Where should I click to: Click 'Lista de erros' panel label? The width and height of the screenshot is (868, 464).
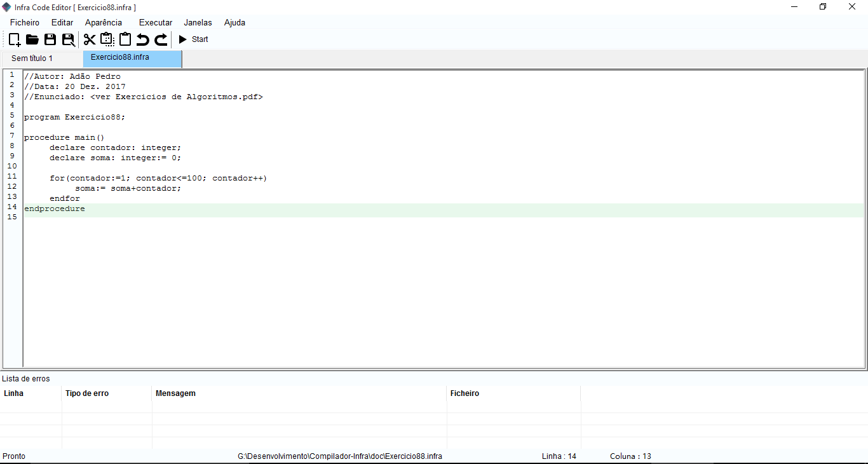tap(26, 379)
